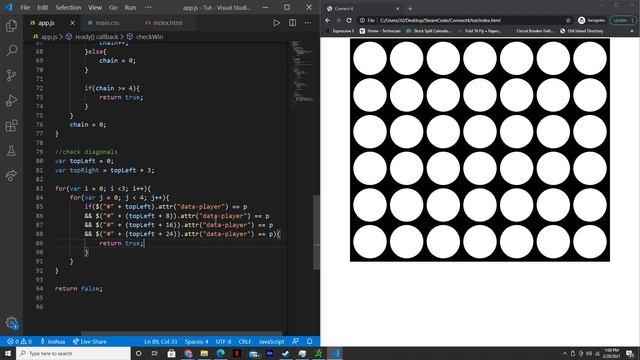The height and width of the screenshot is (360, 640).
Task: Click the Joshua account status item
Action: 53,341
